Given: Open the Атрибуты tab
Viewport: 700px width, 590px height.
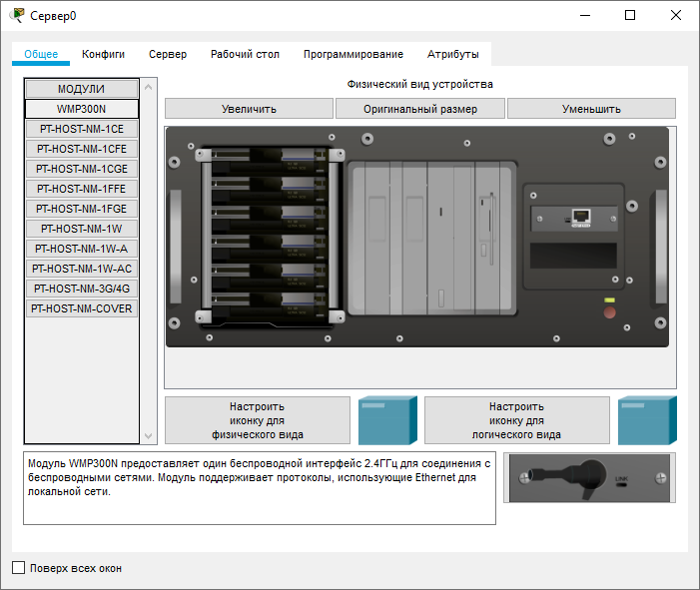Looking at the screenshot, I should [x=452, y=54].
